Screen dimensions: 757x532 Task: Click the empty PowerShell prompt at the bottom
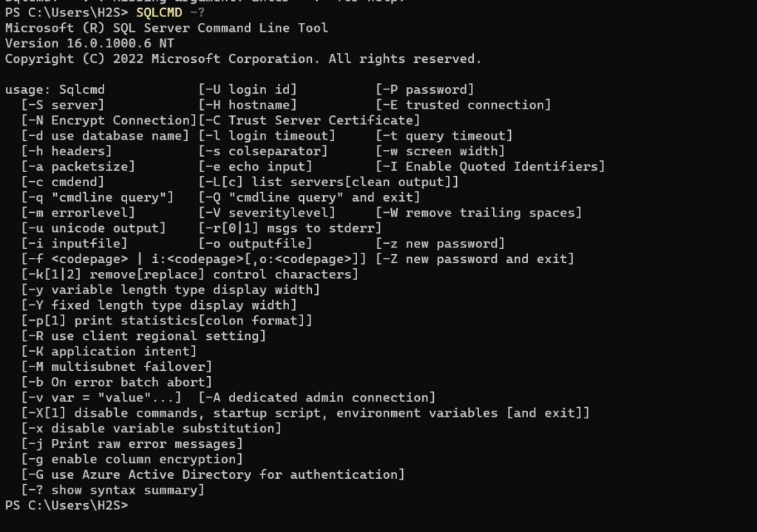(x=67, y=505)
